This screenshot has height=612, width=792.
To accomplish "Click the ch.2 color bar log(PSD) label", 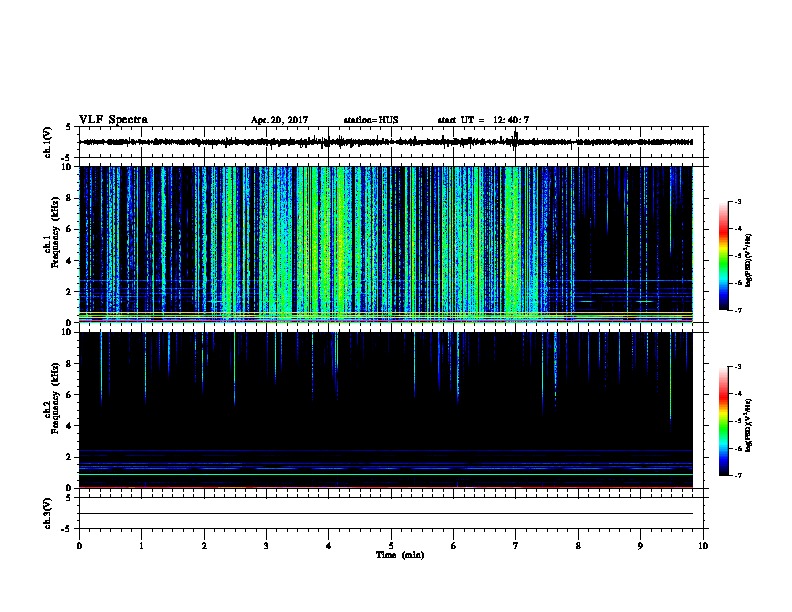I will click(749, 425).
